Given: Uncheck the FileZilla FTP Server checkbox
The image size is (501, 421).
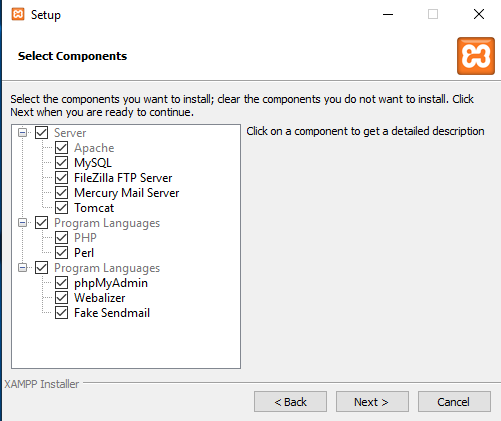Looking at the screenshot, I should (x=62, y=178).
